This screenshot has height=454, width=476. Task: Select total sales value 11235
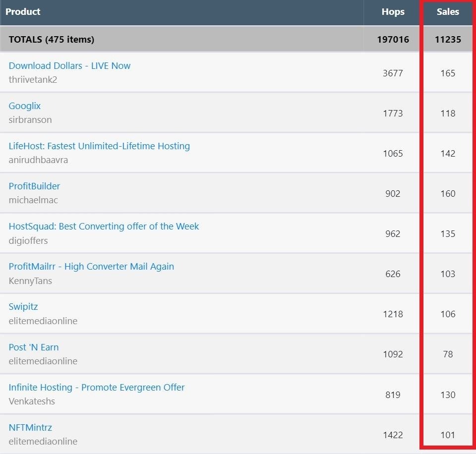coord(448,40)
